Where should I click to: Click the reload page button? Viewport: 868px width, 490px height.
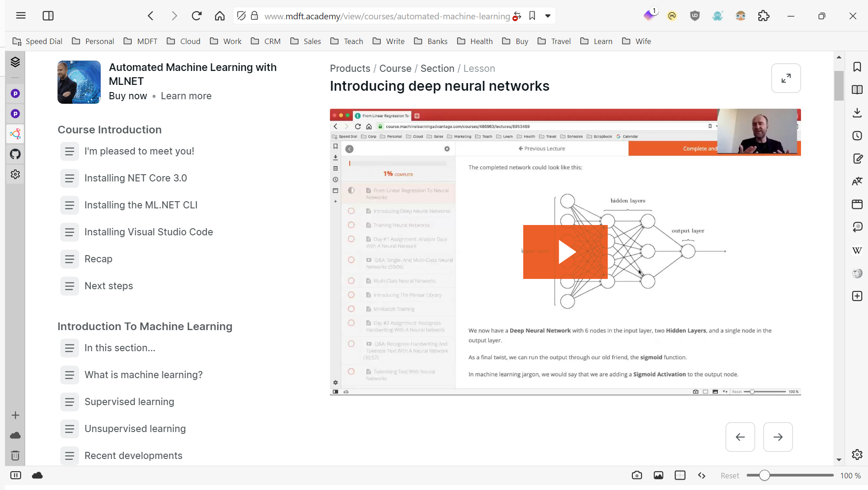(196, 16)
